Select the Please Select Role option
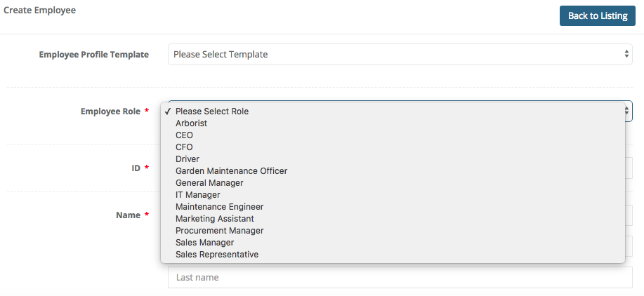Screen dimensions: 644x296 point(212,111)
